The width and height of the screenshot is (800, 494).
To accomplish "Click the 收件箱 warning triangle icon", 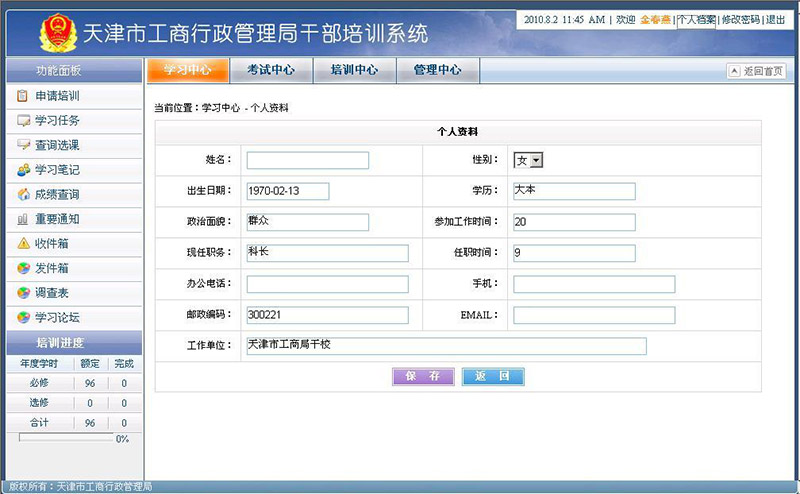I will click(x=23, y=243).
